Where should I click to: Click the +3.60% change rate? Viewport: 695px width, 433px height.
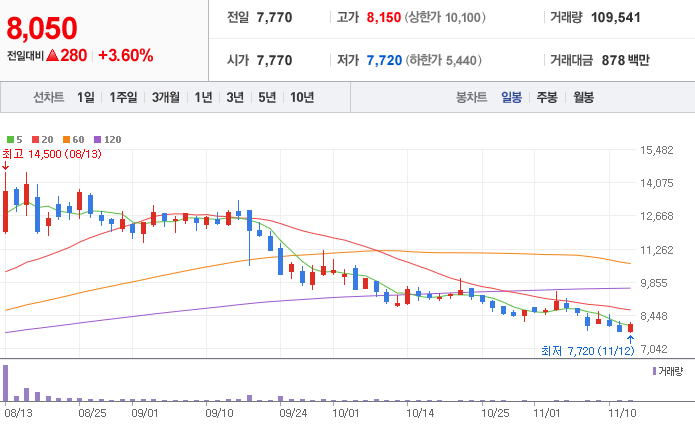click(x=125, y=55)
